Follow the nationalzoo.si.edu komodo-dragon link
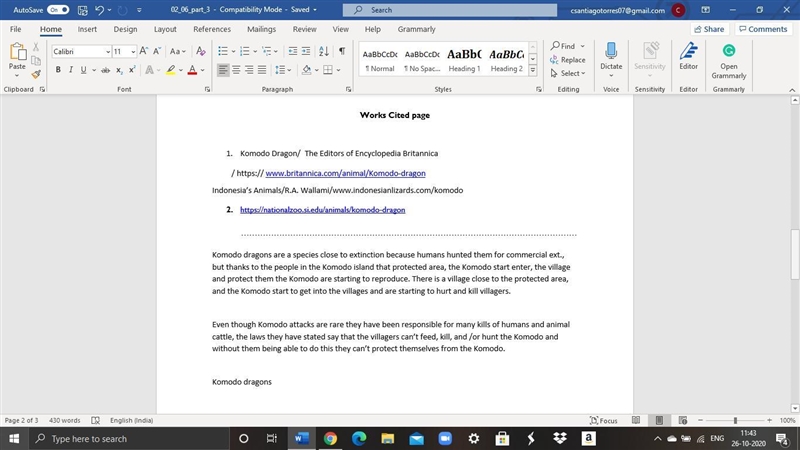 click(x=322, y=210)
